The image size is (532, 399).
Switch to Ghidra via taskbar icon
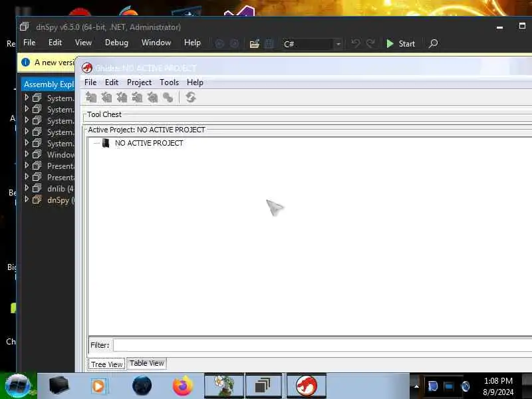point(307,386)
